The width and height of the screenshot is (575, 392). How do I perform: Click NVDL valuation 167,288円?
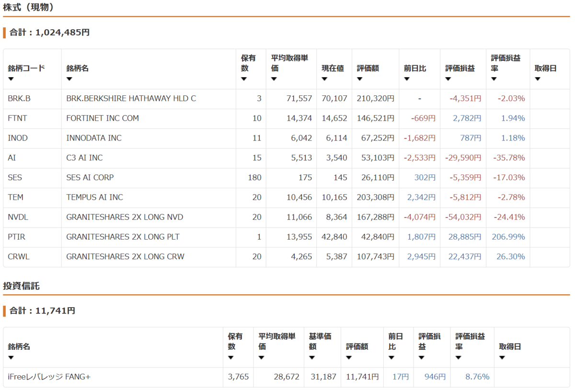375,217
